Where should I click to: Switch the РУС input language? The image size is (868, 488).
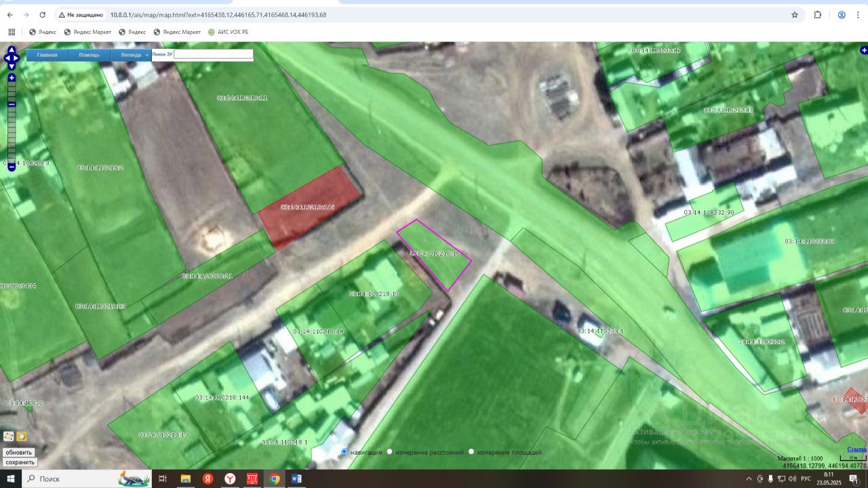coord(807,479)
